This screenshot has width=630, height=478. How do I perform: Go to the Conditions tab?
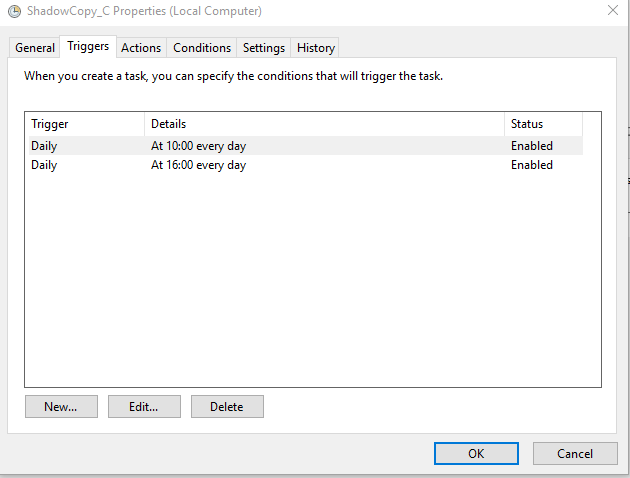click(202, 48)
